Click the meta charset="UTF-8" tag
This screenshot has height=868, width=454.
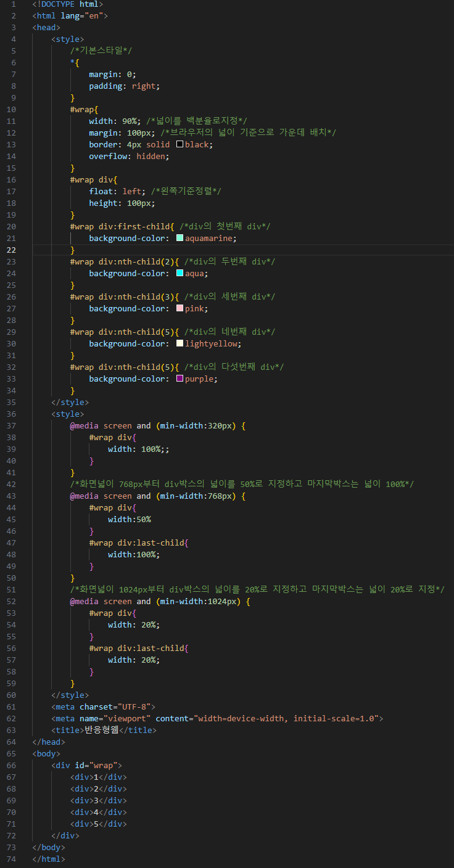click(x=104, y=706)
